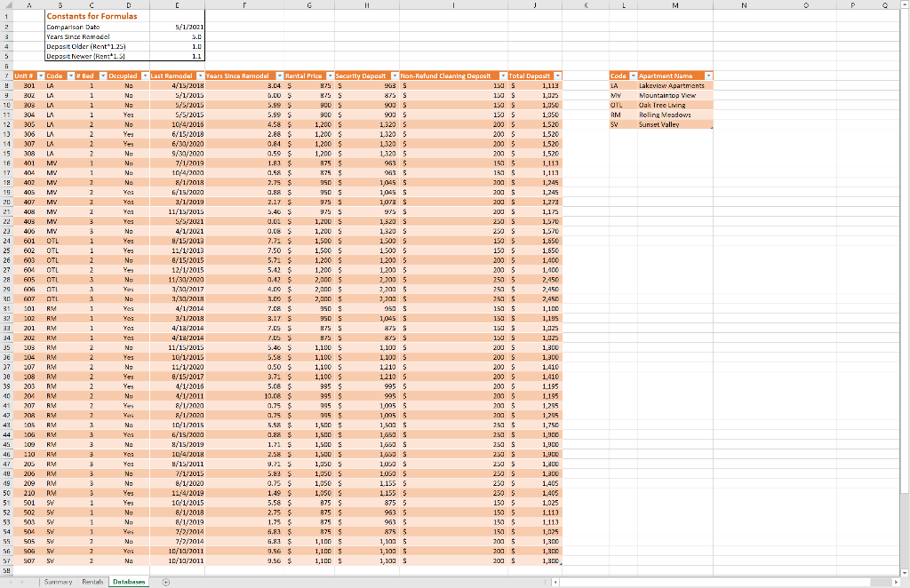Select the 0.01 years since remodel cell

coord(244,221)
